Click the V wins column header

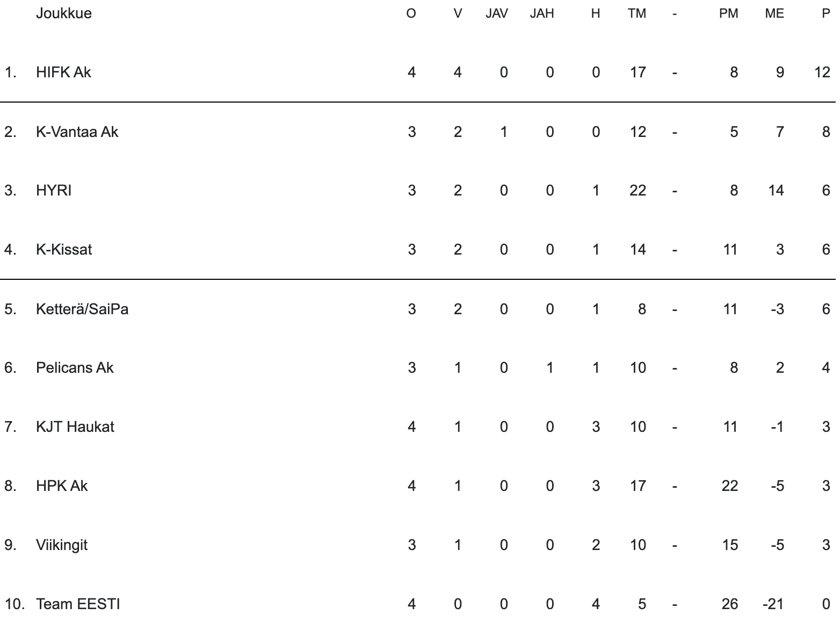coord(458,13)
